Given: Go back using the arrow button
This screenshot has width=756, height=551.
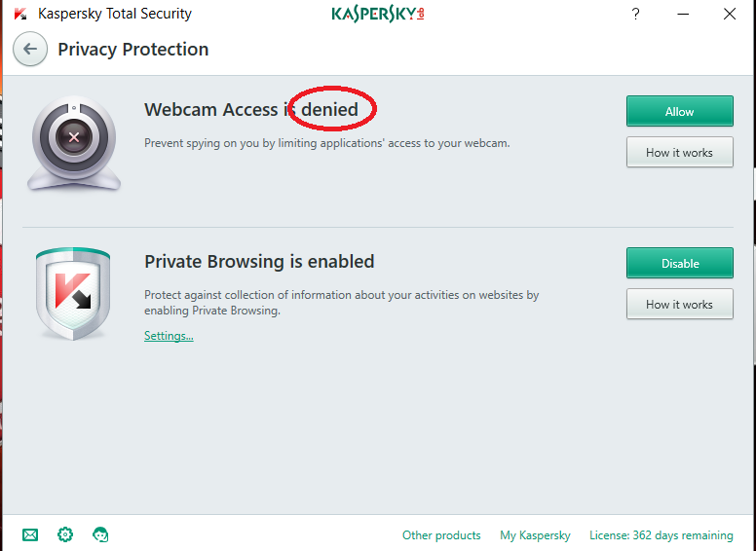Looking at the screenshot, I should click(30, 50).
